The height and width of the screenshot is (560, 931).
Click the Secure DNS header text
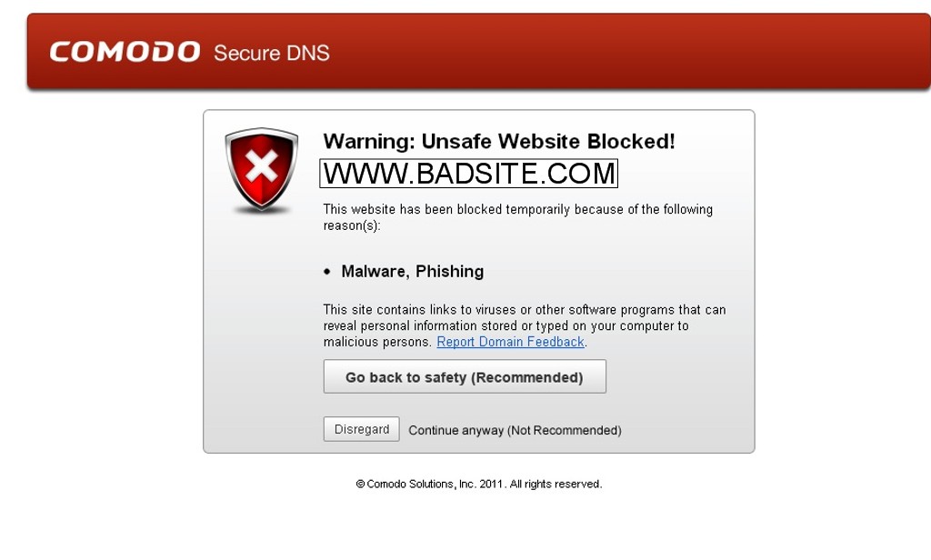coord(271,53)
